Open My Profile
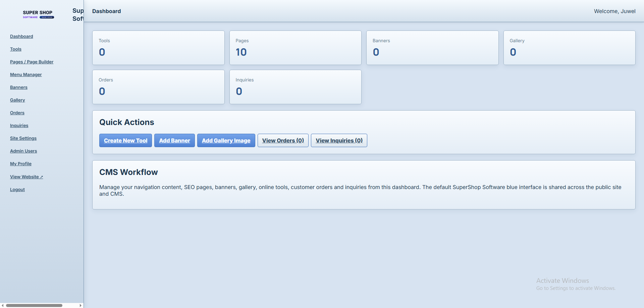Image resolution: width=644 pixels, height=308 pixels. point(21,164)
